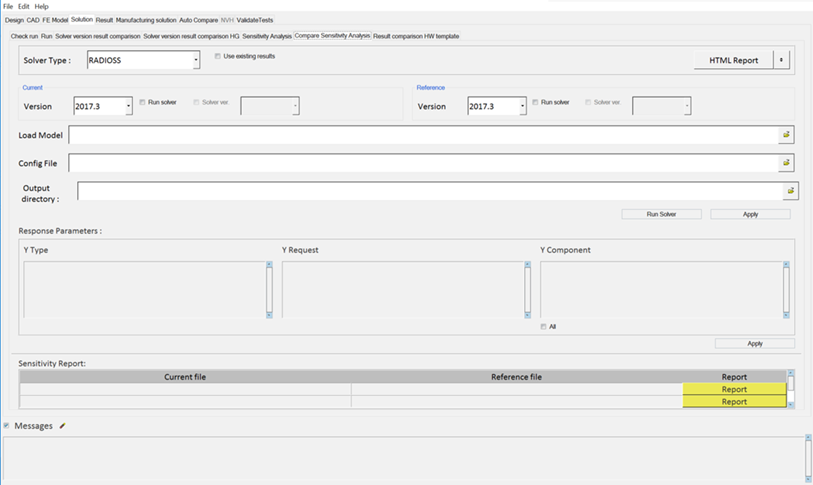Viewport: 813px width, 485px height.
Task: Open the Output directory browse folder icon
Action: pyautogui.click(x=791, y=190)
